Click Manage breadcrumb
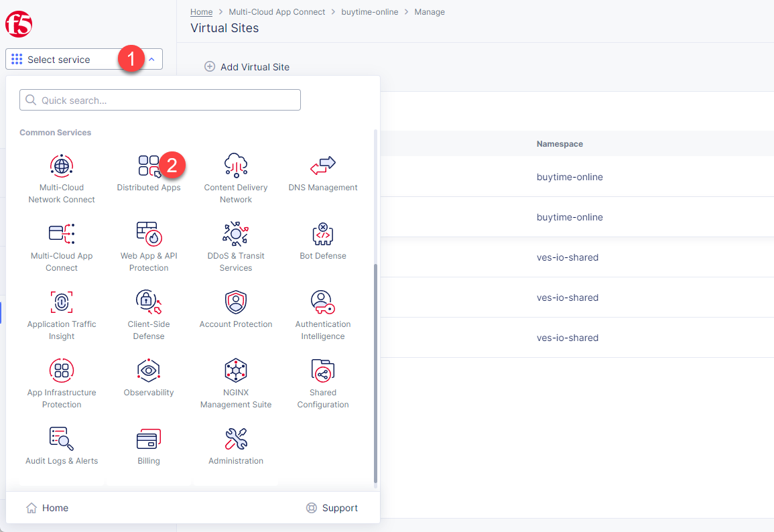Image resolution: width=774 pixels, height=532 pixels. click(x=430, y=12)
